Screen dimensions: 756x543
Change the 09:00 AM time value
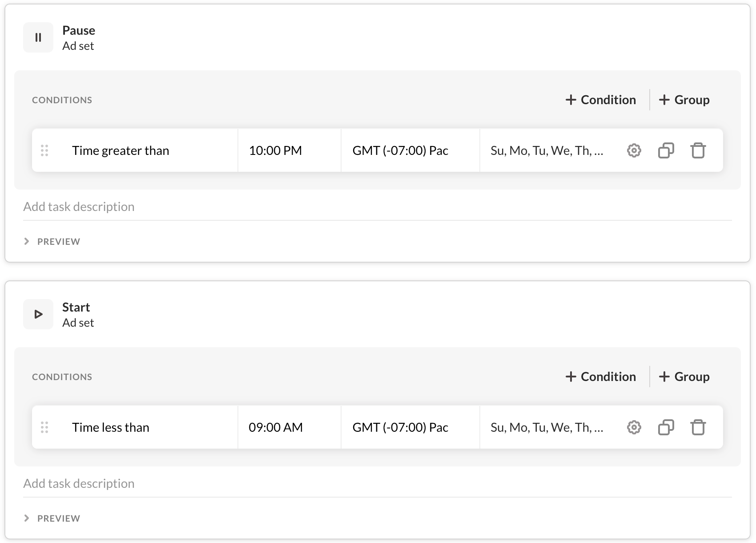coord(290,427)
